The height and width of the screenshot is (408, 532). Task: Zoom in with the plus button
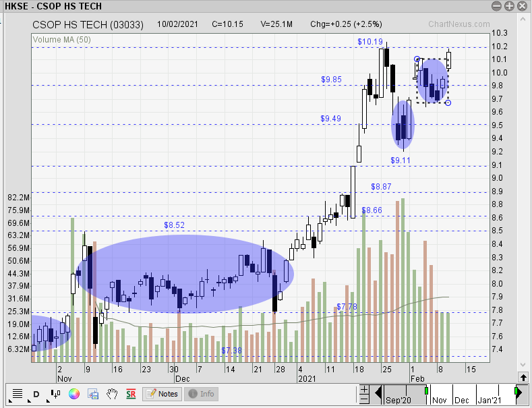pos(364,389)
